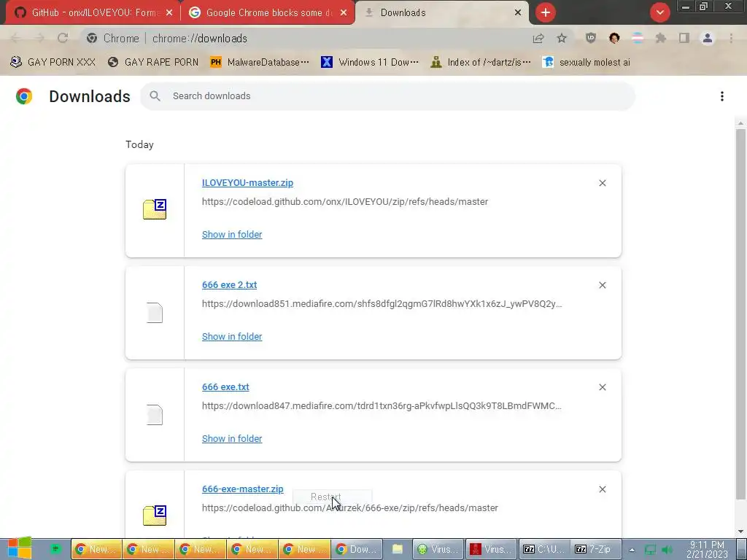The image size is (747, 560).
Task: Close the Google Chrome blocks tab
Action: coord(344,13)
